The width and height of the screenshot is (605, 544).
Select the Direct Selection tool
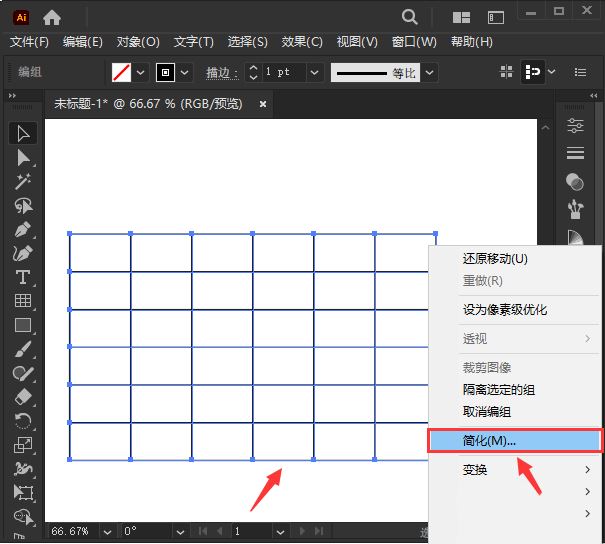[x=23, y=158]
